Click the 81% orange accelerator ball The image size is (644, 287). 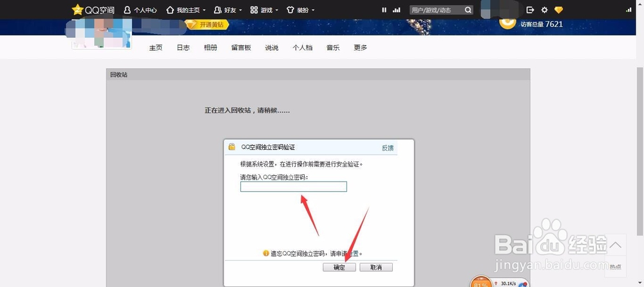coord(480,283)
